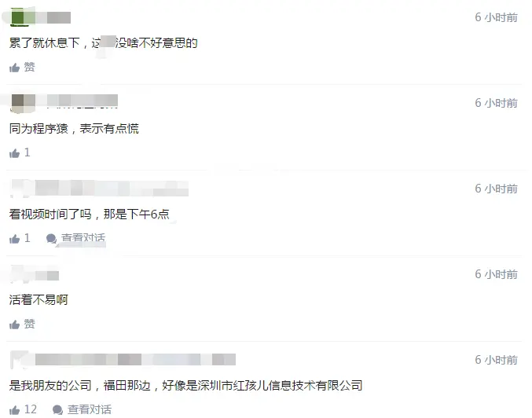This screenshot has width=532, height=418.
Task: Click like count 12 on last comment
Action: pyautogui.click(x=31, y=409)
